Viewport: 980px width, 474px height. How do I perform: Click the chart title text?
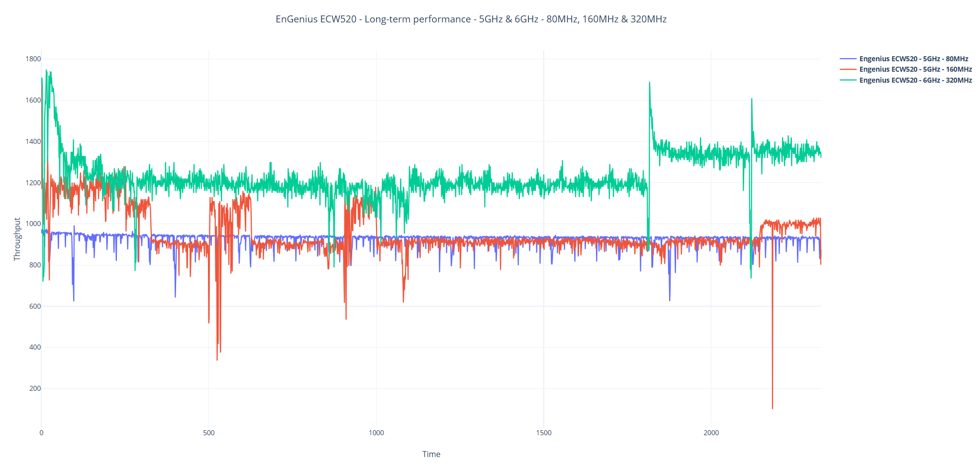pos(471,19)
